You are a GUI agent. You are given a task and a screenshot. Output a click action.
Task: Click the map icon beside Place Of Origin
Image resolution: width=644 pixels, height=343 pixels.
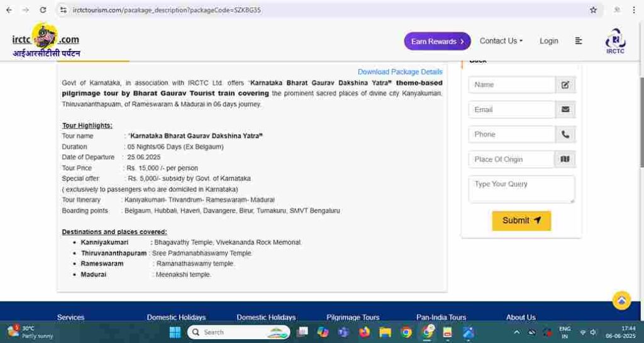[x=565, y=159]
